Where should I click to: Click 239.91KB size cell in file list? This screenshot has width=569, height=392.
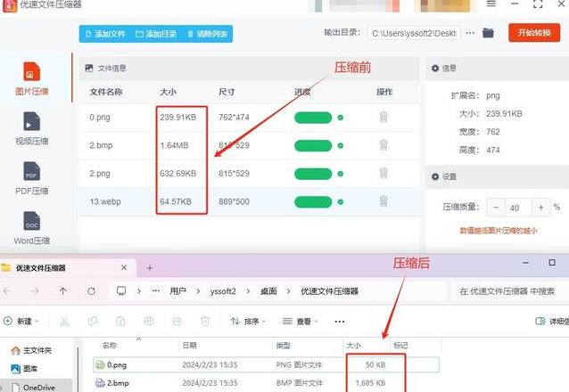[x=177, y=117]
